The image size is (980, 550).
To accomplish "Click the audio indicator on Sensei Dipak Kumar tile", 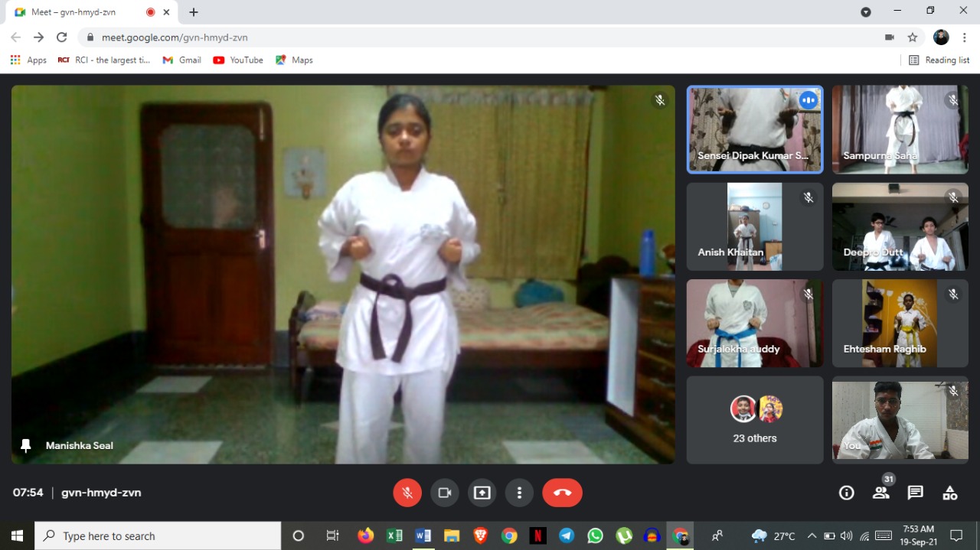I will point(808,100).
